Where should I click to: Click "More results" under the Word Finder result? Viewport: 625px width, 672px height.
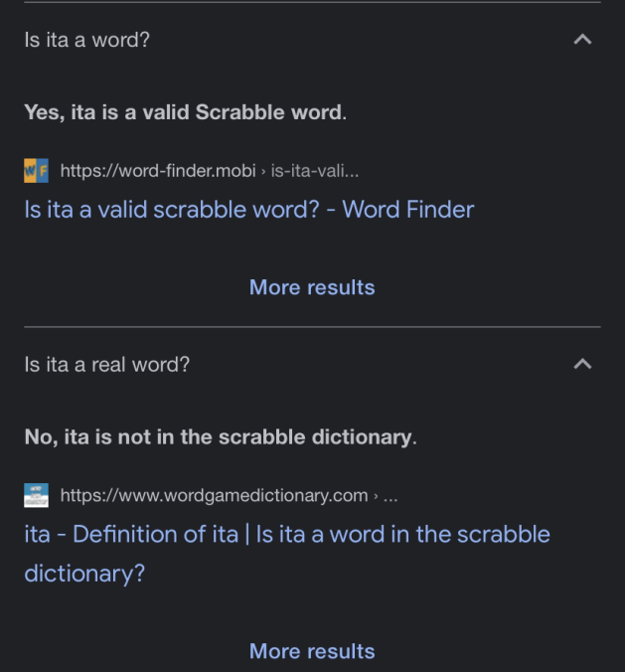click(x=312, y=287)
